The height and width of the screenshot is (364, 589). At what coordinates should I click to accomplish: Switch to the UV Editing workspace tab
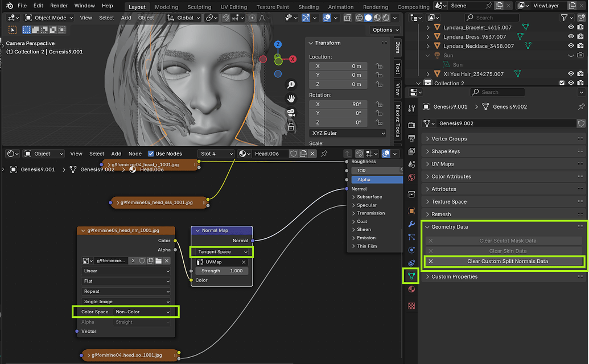[x=234, y=7]
